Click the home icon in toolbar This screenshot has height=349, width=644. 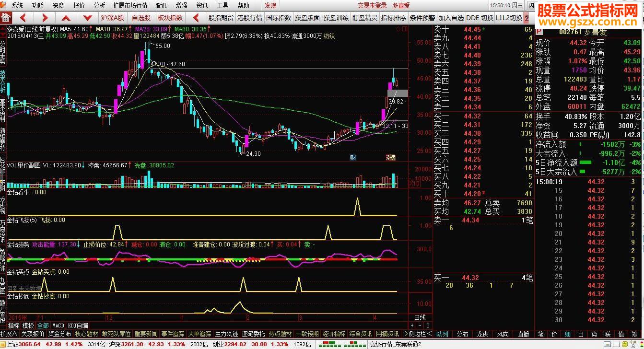6,18
